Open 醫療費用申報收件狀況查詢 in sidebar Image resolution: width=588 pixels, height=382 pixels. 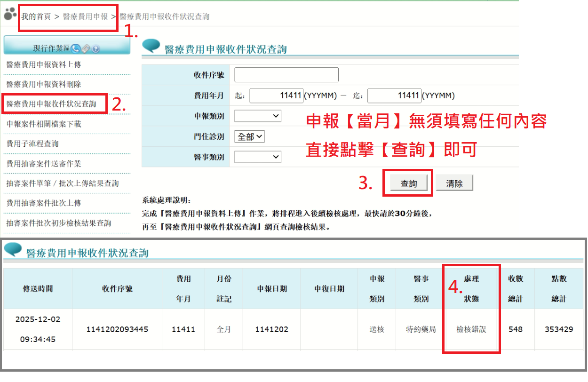point(51,104)
